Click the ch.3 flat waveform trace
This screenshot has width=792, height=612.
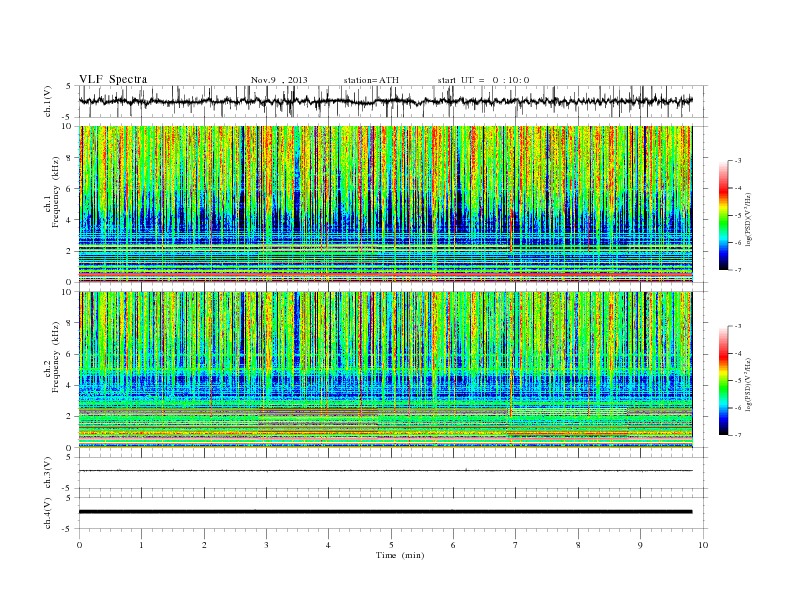(385, 471)
